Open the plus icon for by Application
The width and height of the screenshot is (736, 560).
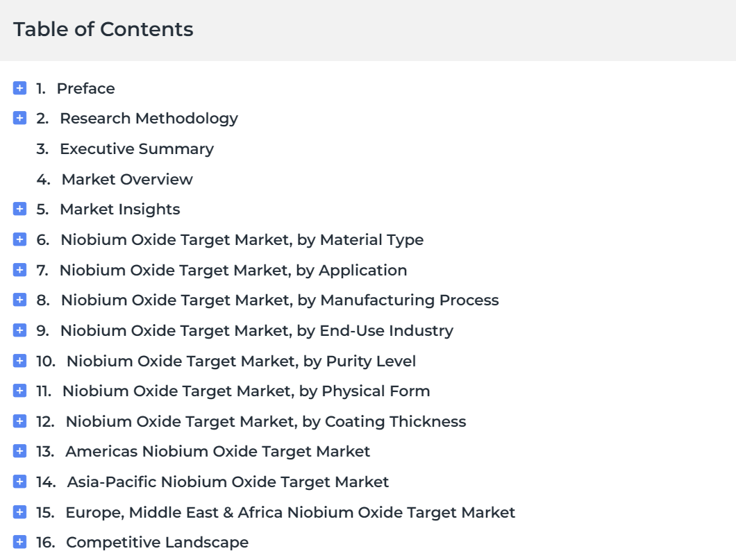click(19, 270)
